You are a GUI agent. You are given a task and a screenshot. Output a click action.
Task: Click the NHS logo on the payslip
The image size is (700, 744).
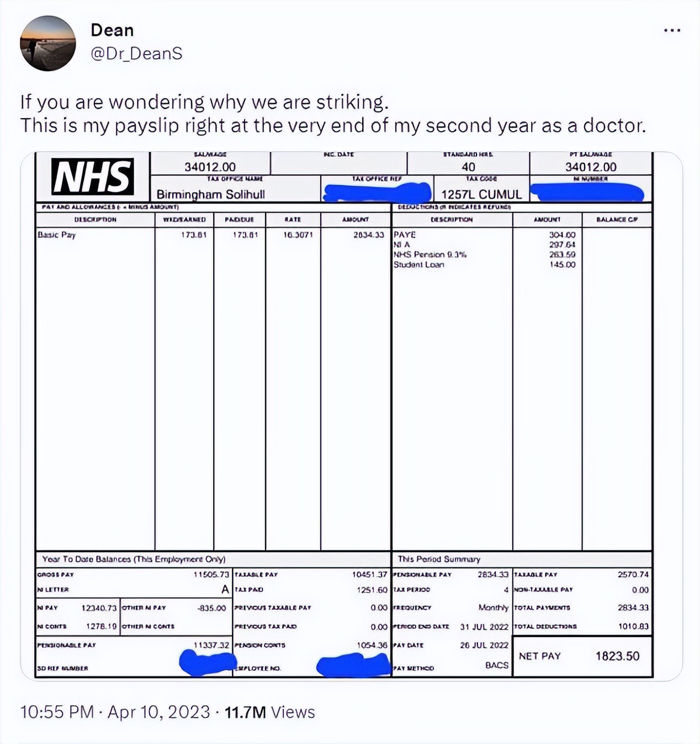click(x=93, y=177)
